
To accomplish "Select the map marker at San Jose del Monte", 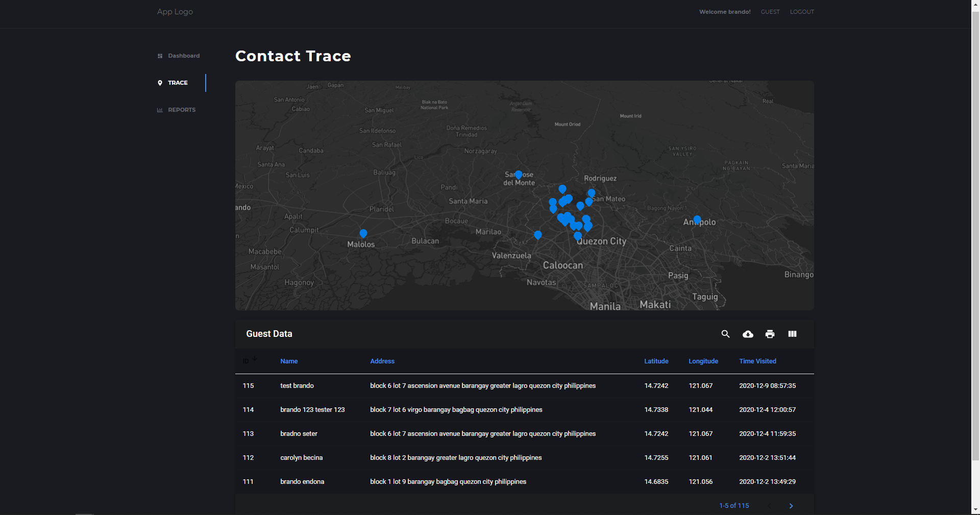I will pos(519,175).
